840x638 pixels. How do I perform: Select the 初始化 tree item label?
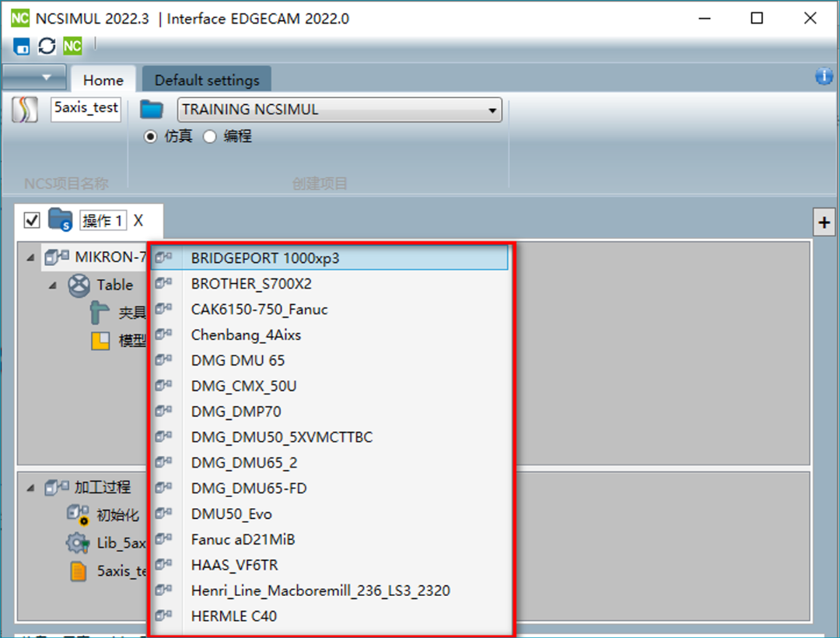(x=118, y=515)
